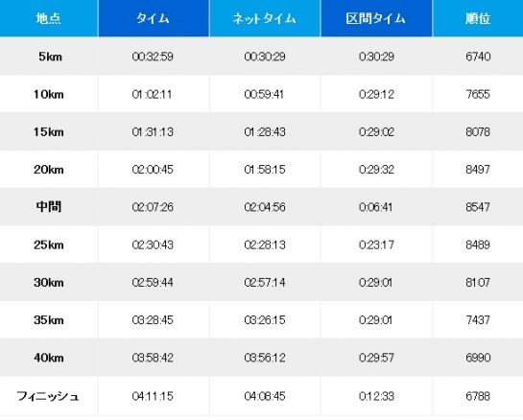Image resolution: width=523 pixels, height=420 pixels.
Task: Click the finish time 04:11:15
Action: [153, 396]
